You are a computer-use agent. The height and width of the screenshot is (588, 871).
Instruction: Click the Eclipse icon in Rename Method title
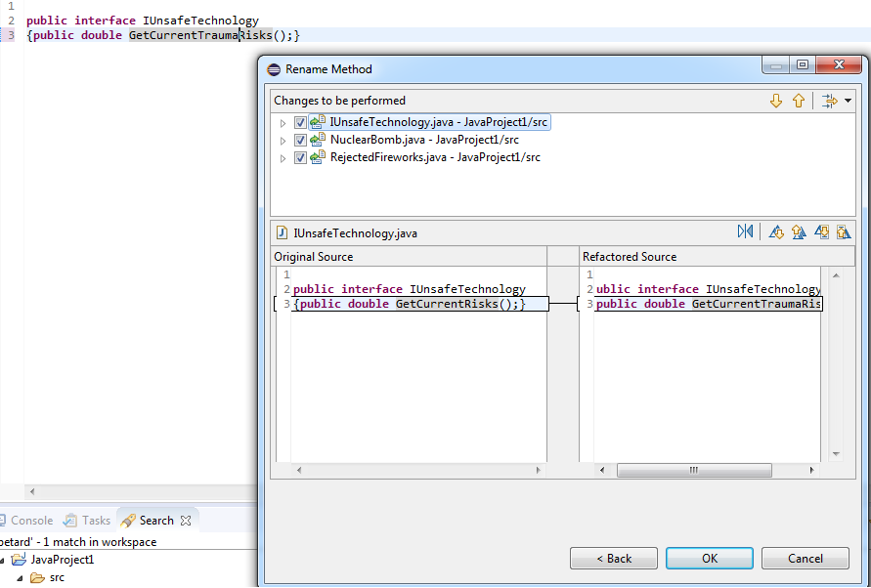(274, 69)
